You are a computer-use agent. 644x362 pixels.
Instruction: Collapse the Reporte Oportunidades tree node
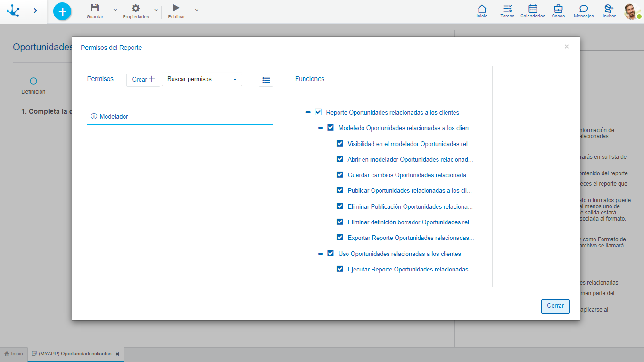tap(308, 112)
